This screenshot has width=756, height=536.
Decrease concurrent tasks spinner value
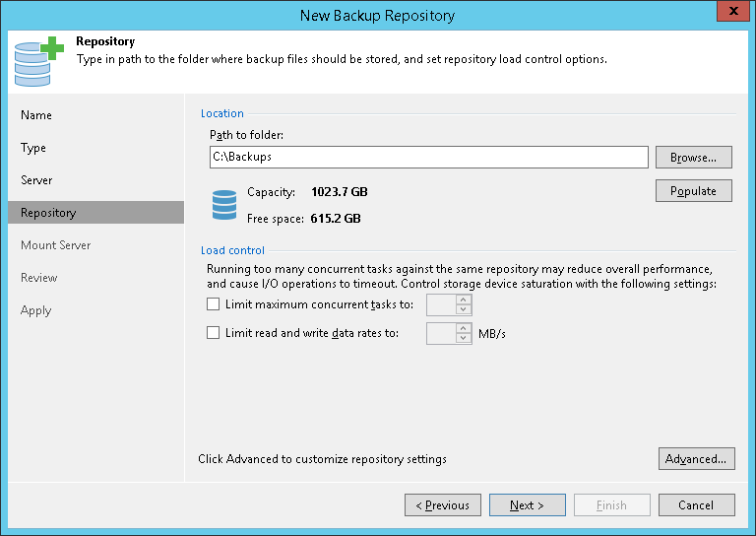[x=465, y=310]
